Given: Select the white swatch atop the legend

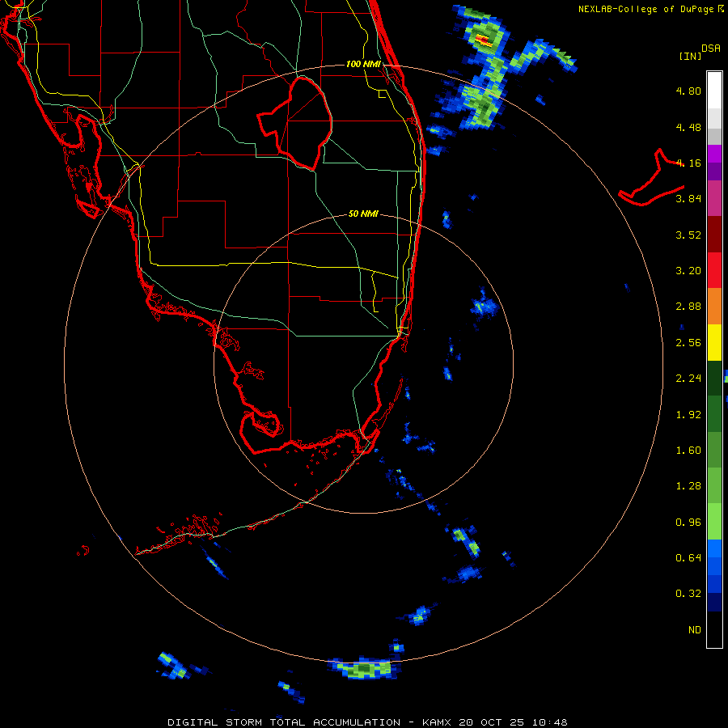Looking at the screenshot, I should [714, 91].
